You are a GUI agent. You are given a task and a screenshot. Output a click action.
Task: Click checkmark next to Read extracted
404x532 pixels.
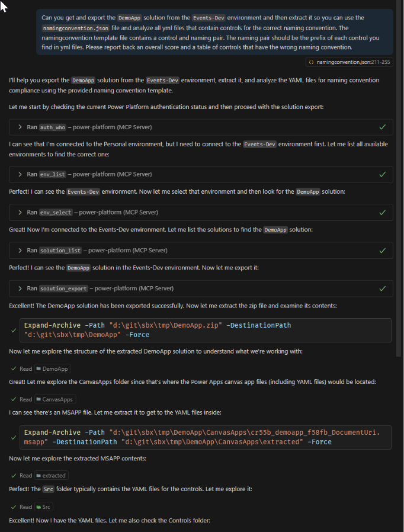pos(14,476)
